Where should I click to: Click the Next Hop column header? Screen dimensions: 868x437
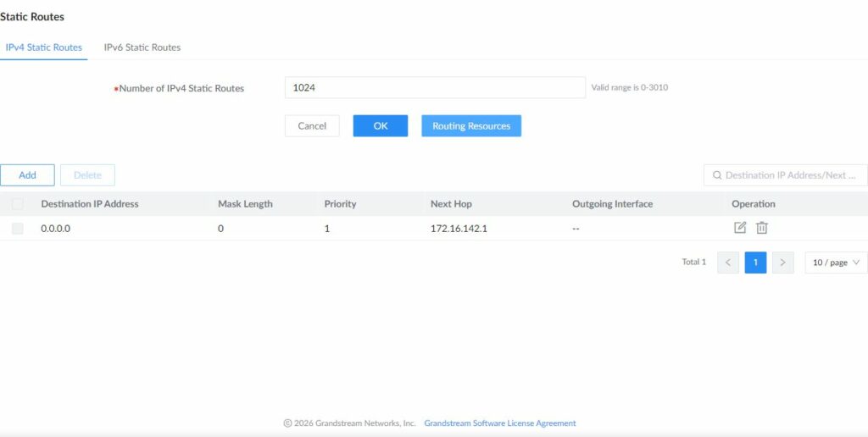pyautogui.click(x=451, y=204)
